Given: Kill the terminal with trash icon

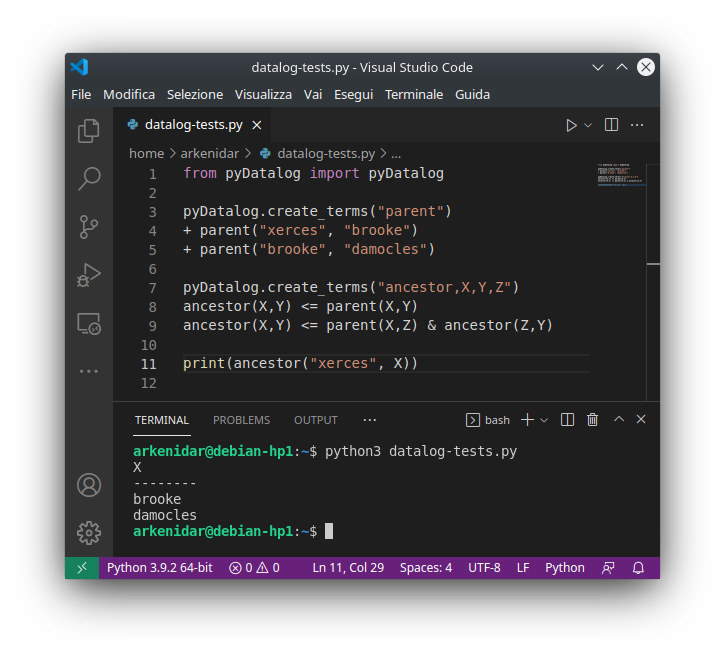Looking at the screenshot, I should pos(592,420).
